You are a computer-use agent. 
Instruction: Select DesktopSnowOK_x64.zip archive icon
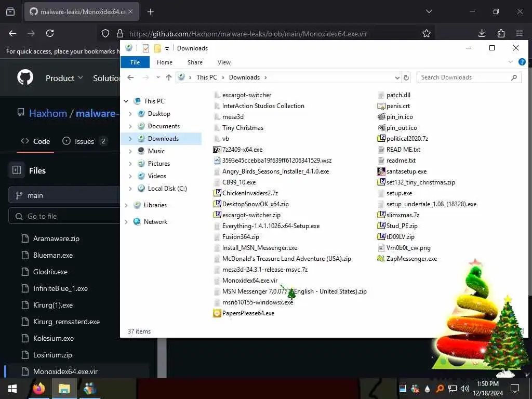pos(217,204)
